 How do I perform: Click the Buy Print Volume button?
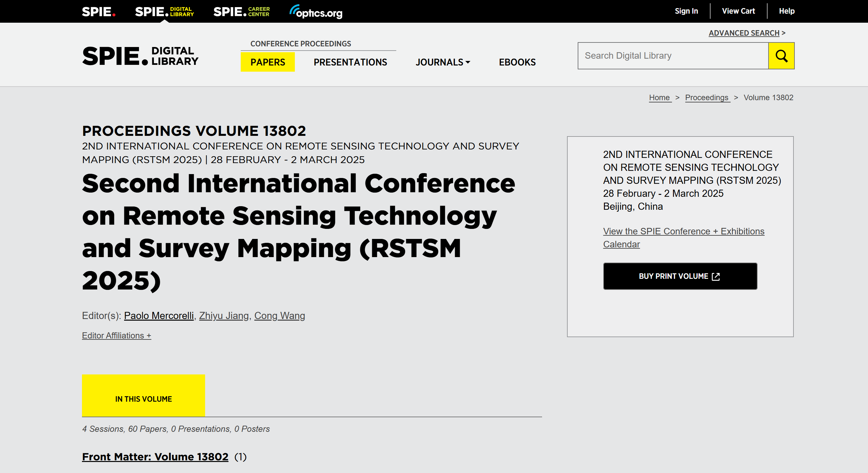(x=680, y=276)
